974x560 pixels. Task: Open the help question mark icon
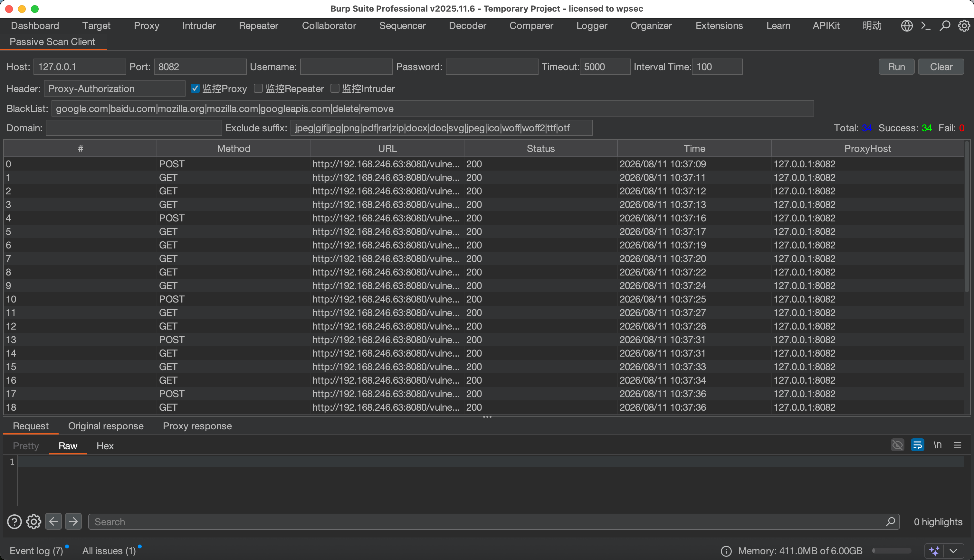[x=14, y=522]
